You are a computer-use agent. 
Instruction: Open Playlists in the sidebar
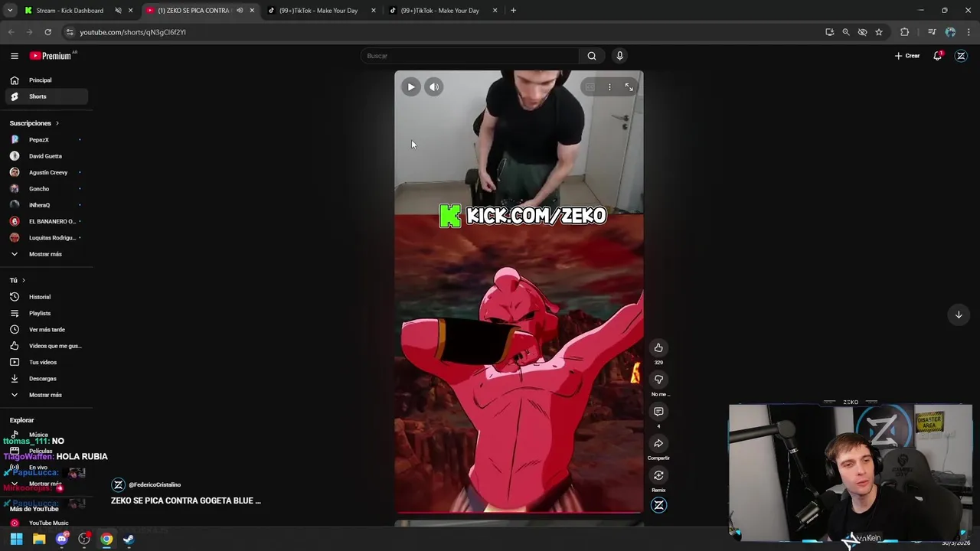(45, 313)
